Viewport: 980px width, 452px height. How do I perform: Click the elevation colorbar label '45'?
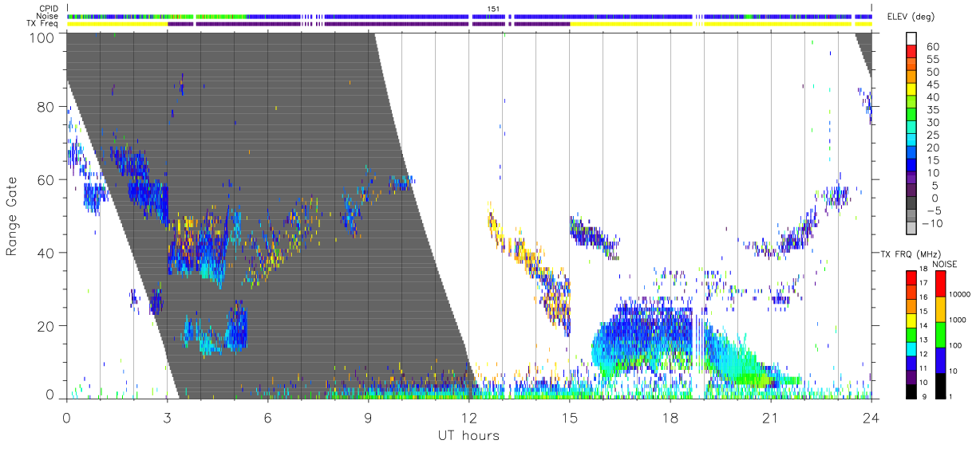pos(932,85)
